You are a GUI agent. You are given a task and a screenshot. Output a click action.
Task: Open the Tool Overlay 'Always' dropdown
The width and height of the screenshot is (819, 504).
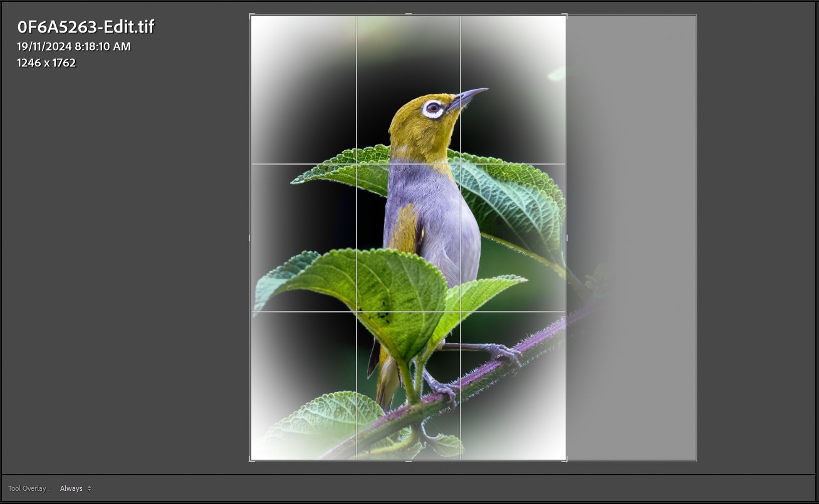point(75,488)
